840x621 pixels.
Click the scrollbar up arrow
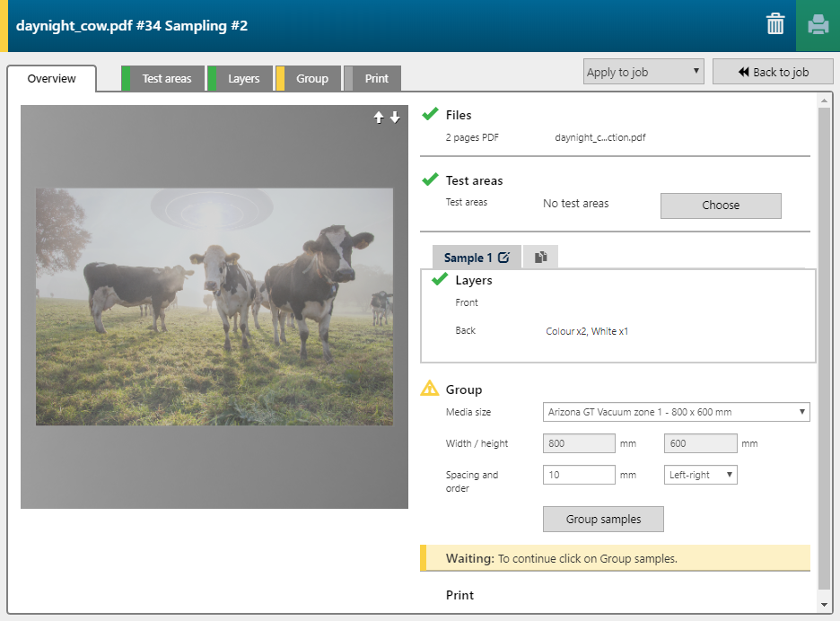point(824,101)
